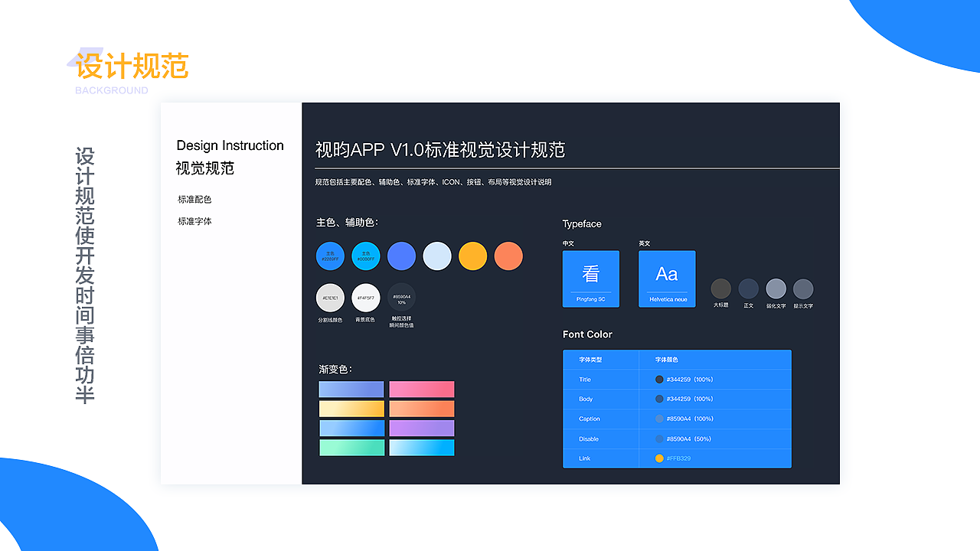Screen dimensions: 980x551
Task: Click the 主色、辅助色 heading
Action: [347, 223]
